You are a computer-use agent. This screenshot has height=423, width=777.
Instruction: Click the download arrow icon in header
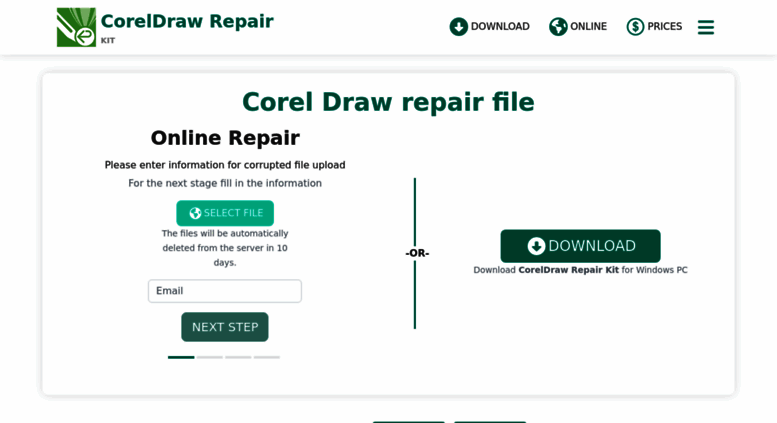(458, 27)
